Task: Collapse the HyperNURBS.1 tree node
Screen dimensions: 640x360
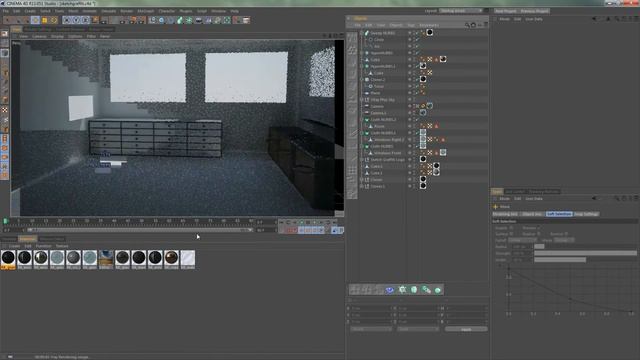Action: [362, 66]
